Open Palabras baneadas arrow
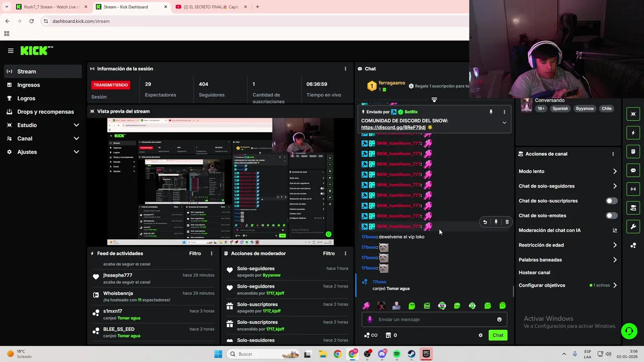Viewport: 644px width, 362px height. [x=615, y=260]
